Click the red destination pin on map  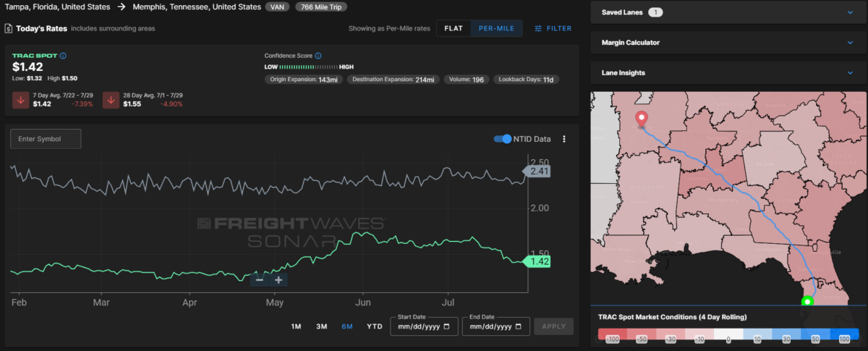point(641,120)
